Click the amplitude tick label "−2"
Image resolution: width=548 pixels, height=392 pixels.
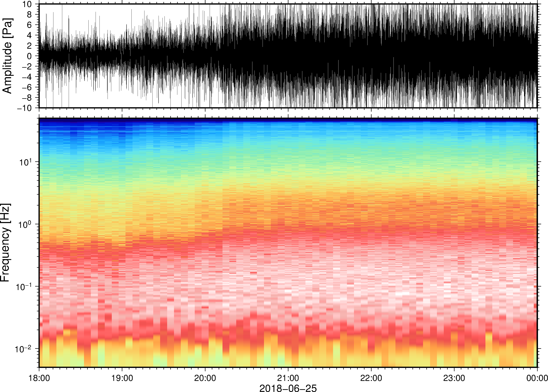(x=27, y=66)
